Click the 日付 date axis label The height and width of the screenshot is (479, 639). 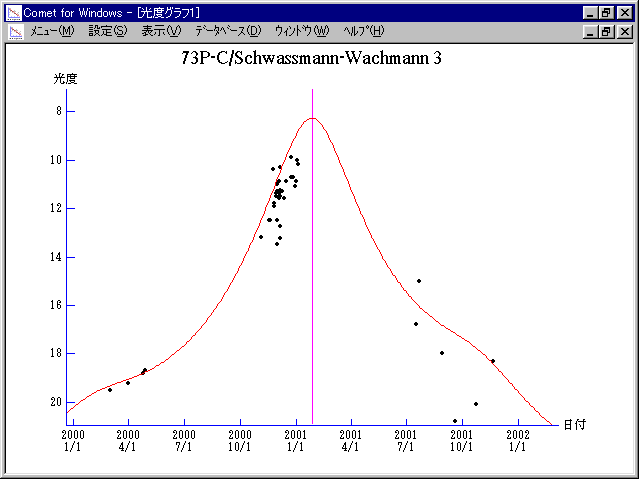click(x=573, y=424)
